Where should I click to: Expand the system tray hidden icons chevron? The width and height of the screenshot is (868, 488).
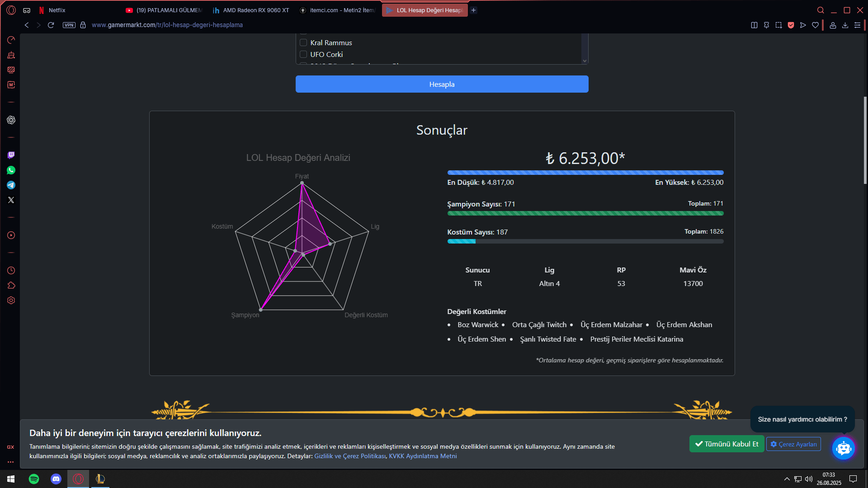(787, 479)
